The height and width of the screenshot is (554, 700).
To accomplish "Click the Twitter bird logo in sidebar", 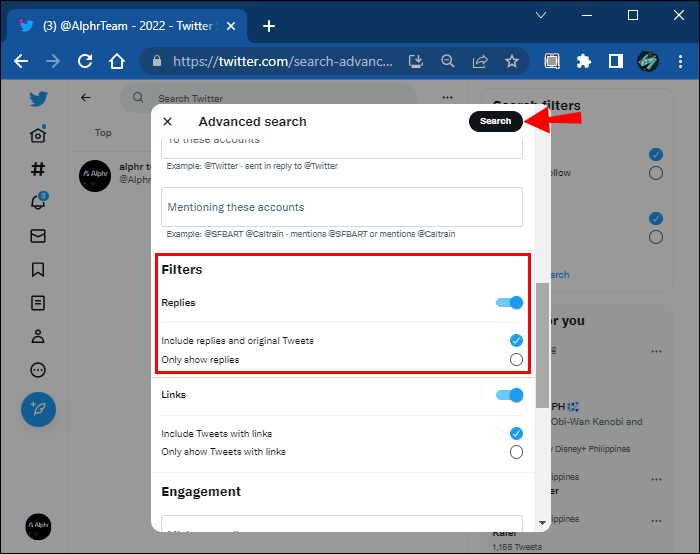I will [x=39, y=99].
